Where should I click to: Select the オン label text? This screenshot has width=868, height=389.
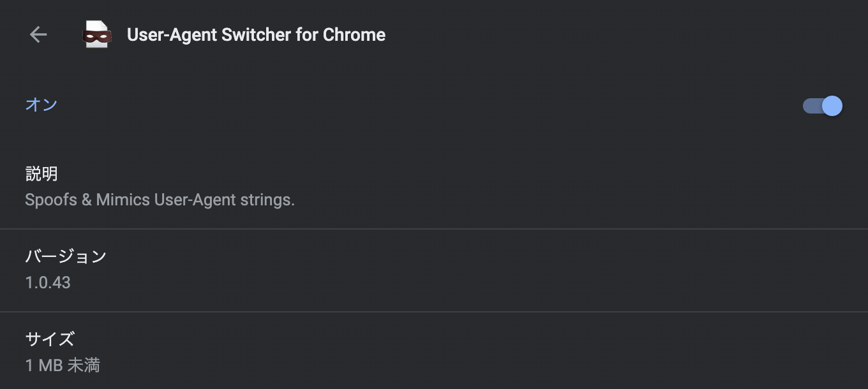41,105
